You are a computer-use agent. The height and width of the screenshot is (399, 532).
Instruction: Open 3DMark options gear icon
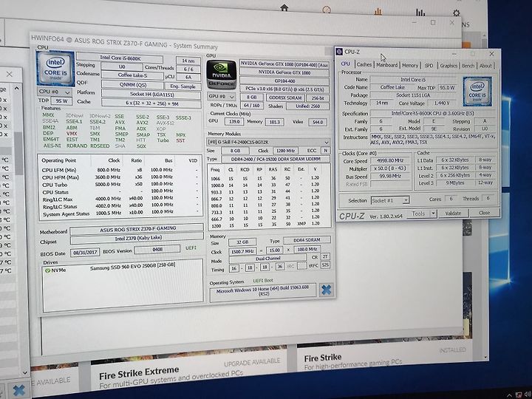point(457,13)
